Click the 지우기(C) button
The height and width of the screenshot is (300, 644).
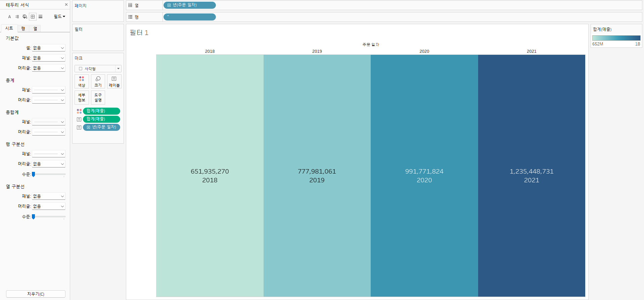[36, 294]
